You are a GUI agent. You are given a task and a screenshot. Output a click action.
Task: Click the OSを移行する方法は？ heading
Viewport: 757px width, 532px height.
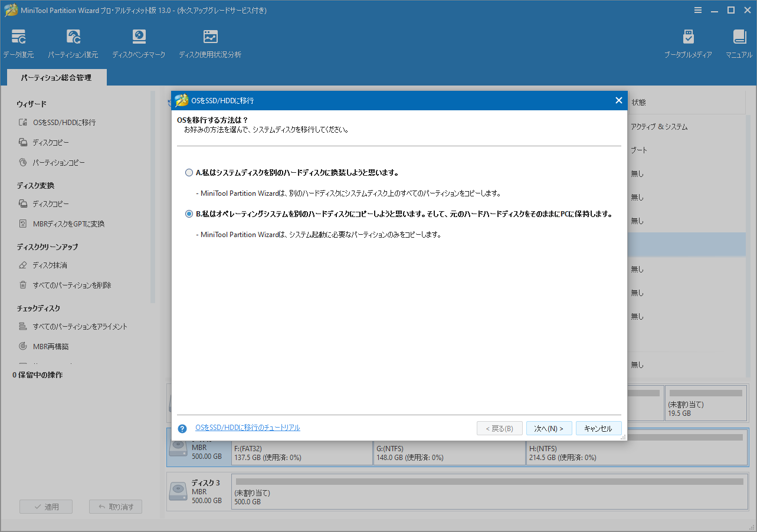tap(213, 120)
